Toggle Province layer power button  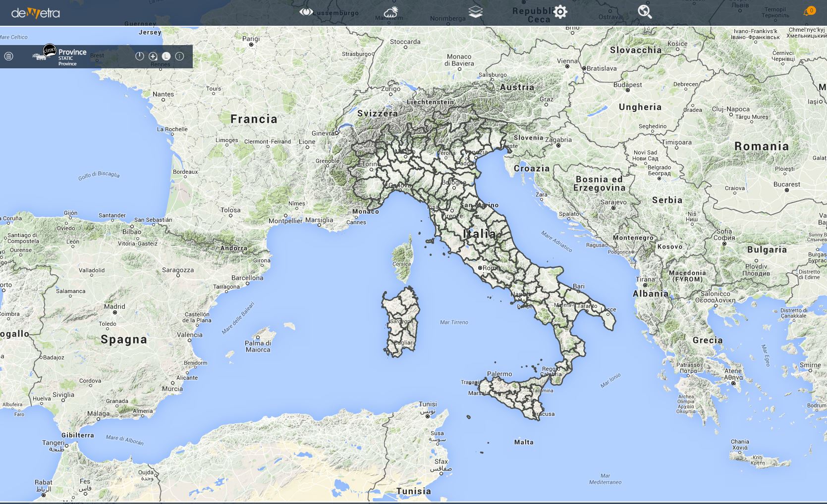click(x=140, y=56)
